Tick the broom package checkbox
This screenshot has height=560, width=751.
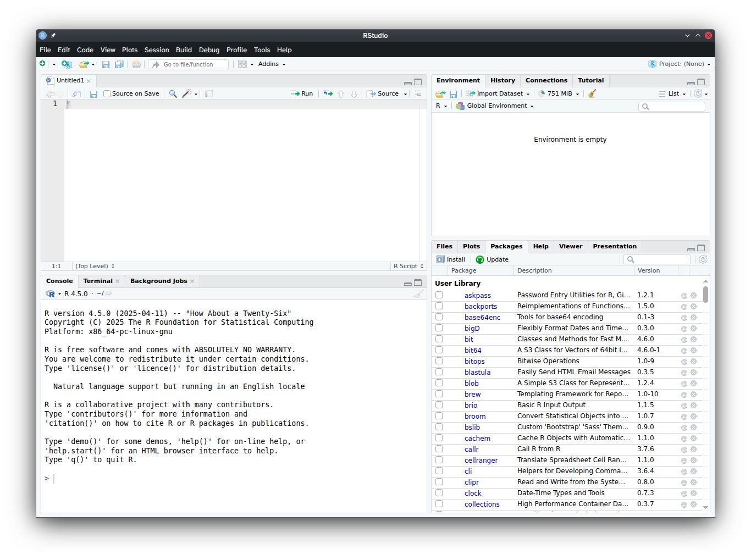tap(439, 416)
